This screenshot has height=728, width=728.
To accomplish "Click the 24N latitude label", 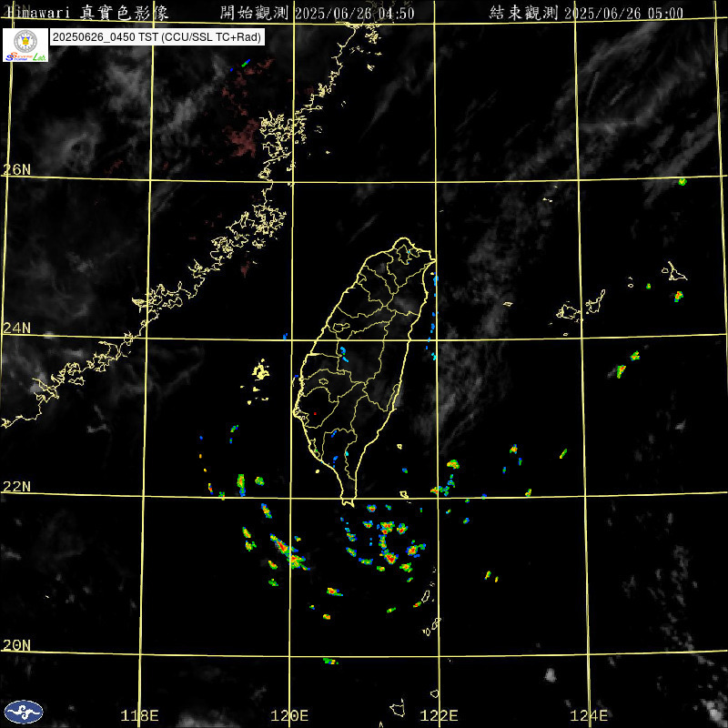I will click(x=16, y=329).
